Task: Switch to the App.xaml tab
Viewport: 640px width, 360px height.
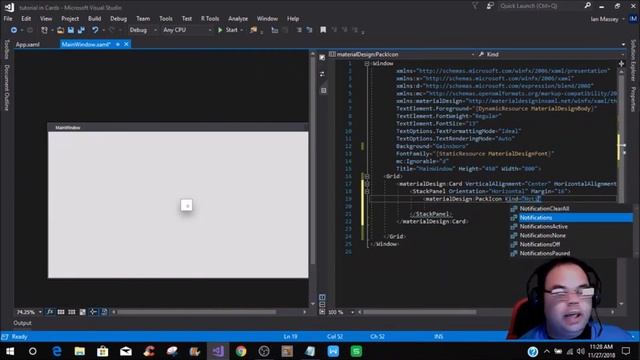Action: [28, 44]
